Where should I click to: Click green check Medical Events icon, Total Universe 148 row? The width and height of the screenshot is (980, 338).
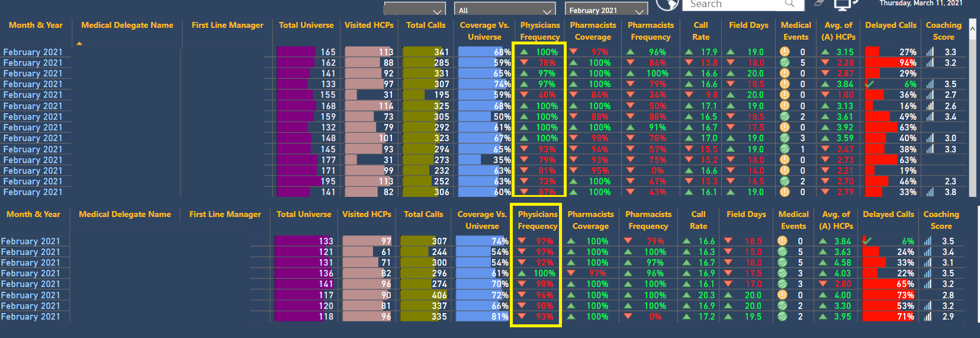click(785, 138)
